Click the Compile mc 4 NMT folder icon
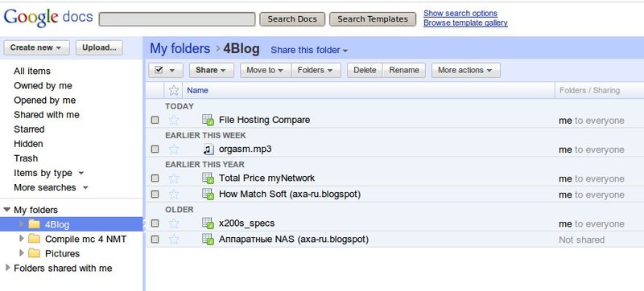644x291 pixels. (x=34, y=239)
